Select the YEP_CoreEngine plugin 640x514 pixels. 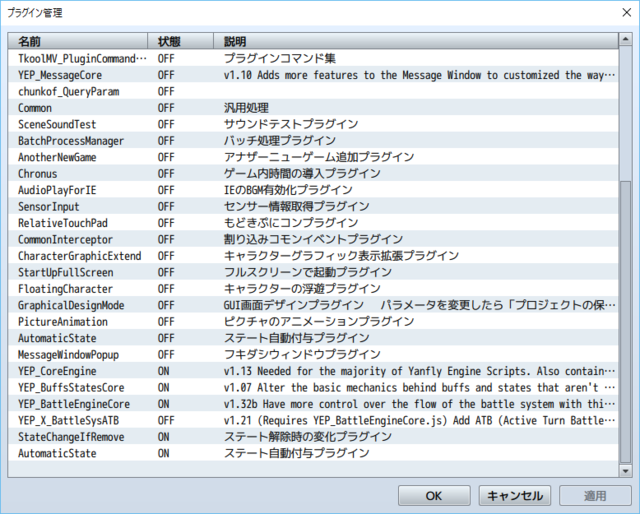(57, 371)
